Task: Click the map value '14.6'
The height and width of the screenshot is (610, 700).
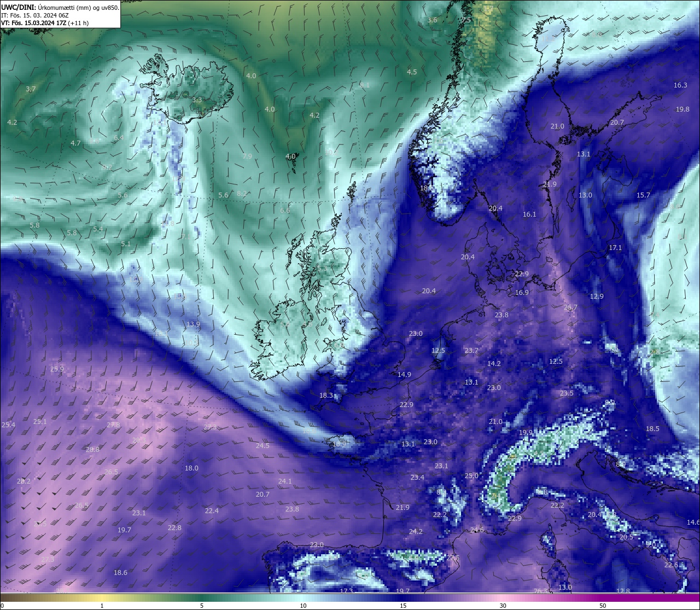Action: click(693, 523)
